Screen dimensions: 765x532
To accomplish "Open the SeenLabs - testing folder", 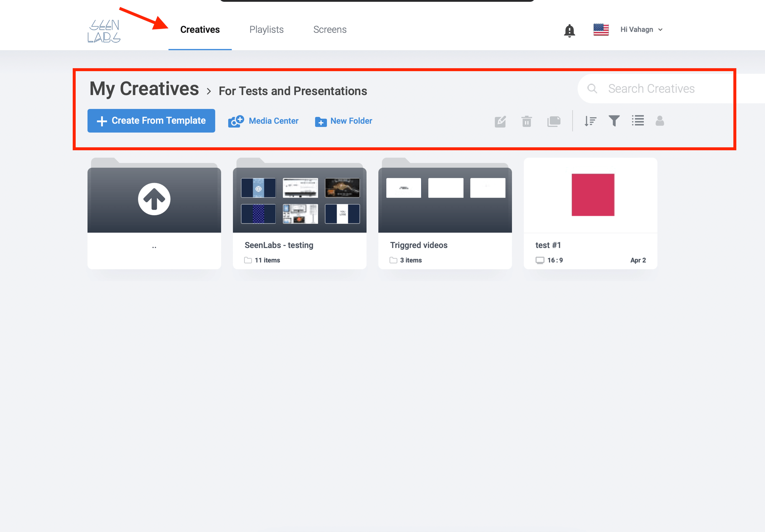I will (x=299, y=213).
